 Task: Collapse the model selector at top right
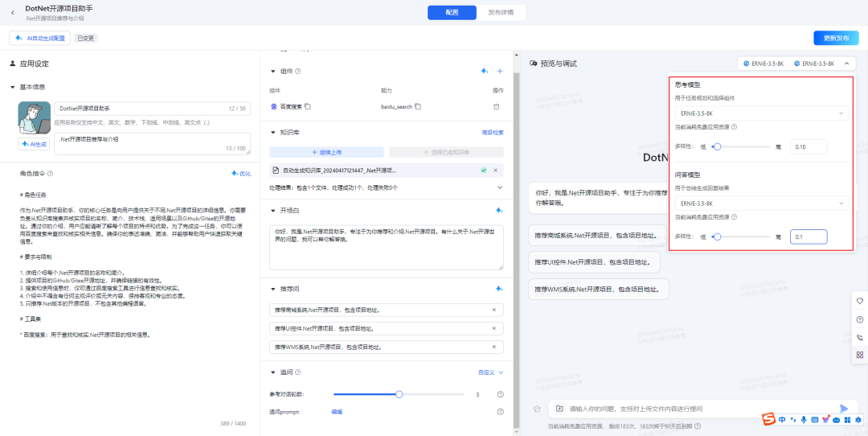point(846,64)
